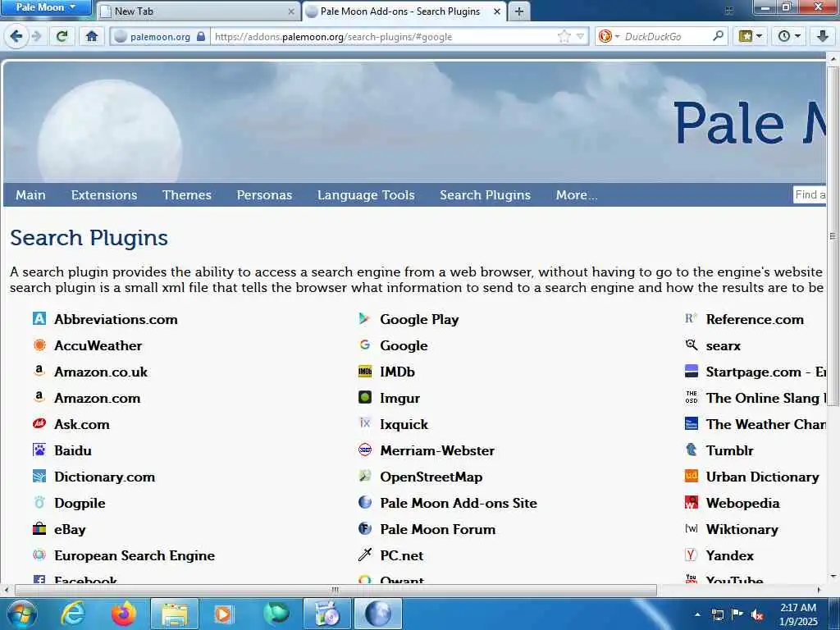Open the Search Plugins section
This screenshot has height=630, width=840.
(486, 195)
